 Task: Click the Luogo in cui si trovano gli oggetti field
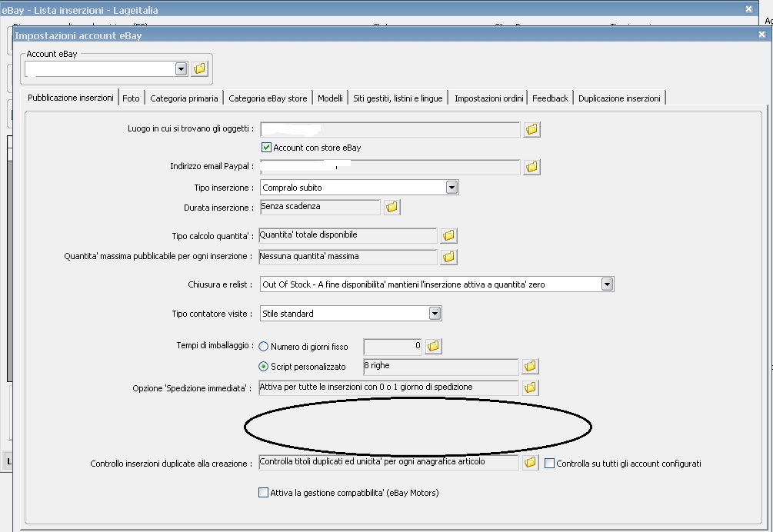(390, 130)
